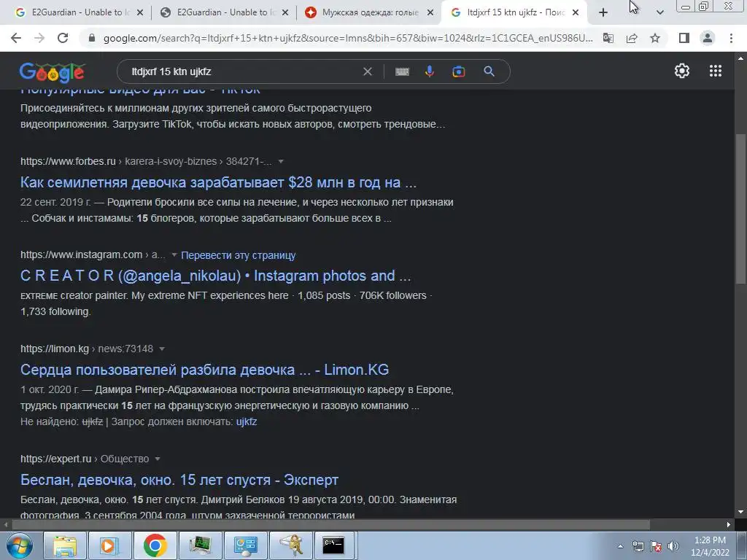Open a new tab with the plus
The height and width of the screenshot is (560, 747).
603,12
